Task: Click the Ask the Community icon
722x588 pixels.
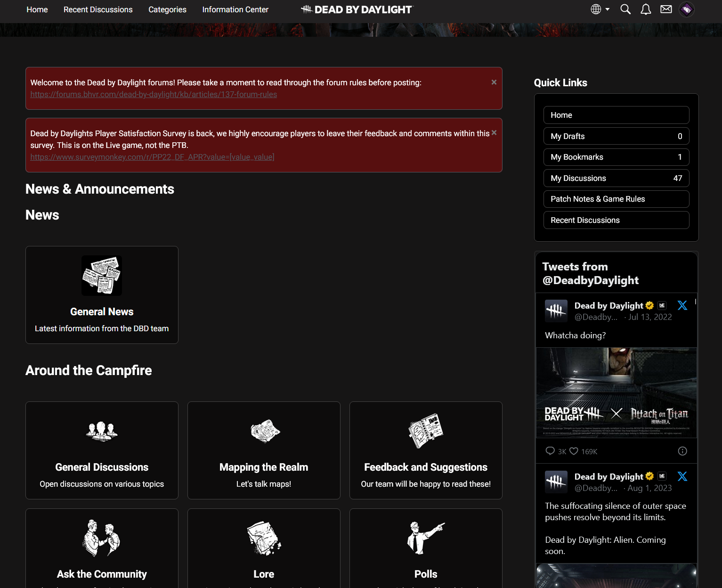Action: click(102, 538)
